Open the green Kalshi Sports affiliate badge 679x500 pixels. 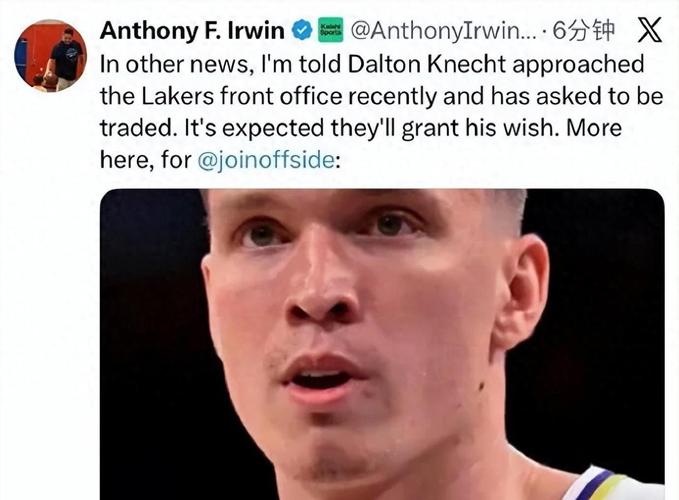[330, 30]
